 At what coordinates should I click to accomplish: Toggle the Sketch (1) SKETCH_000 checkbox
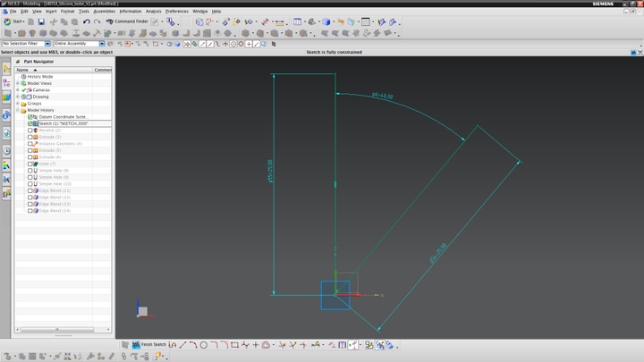[x=30, y=123]
